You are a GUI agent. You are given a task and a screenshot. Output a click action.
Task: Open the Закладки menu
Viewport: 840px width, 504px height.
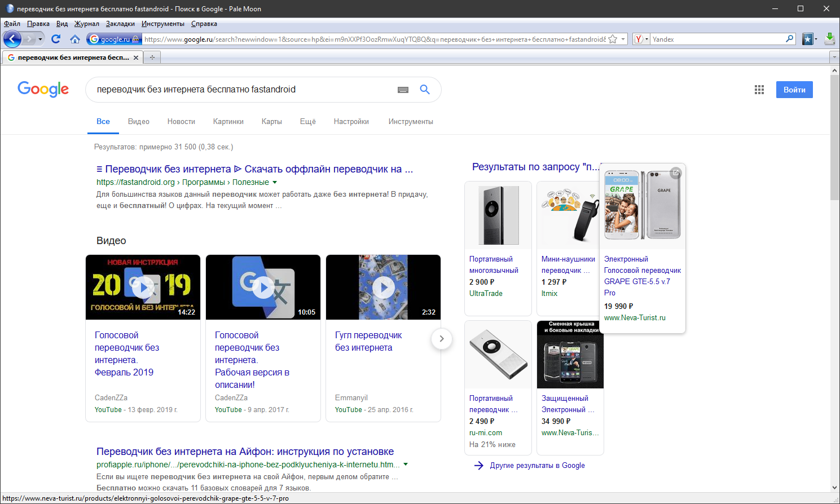click(120, 24)
